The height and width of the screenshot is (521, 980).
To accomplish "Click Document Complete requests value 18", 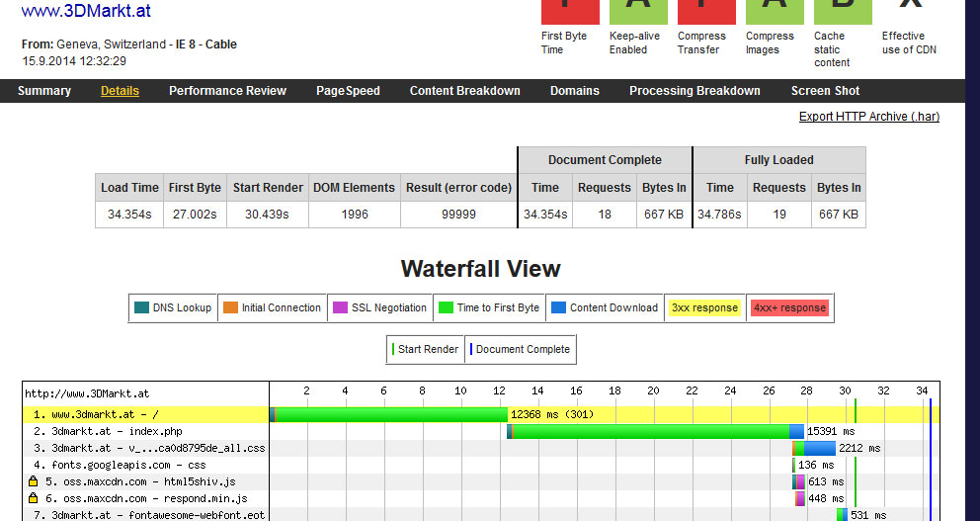I will tap(605, 215).
